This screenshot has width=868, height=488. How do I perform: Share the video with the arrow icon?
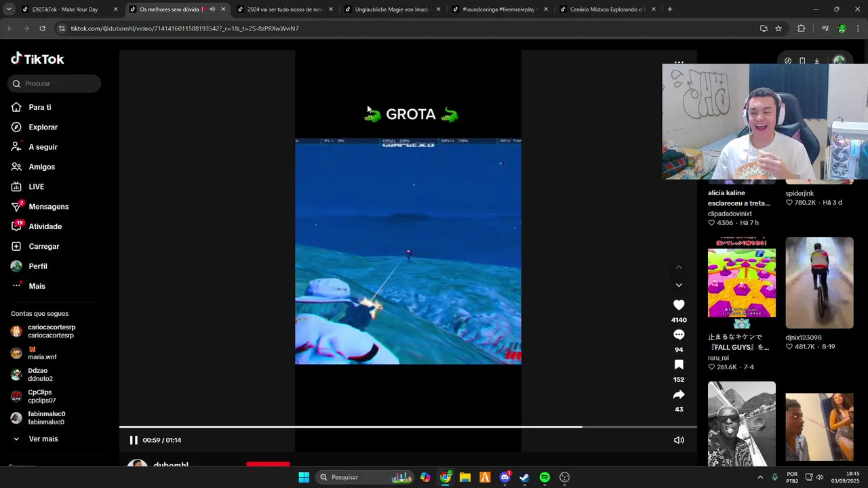pos(679,394)
